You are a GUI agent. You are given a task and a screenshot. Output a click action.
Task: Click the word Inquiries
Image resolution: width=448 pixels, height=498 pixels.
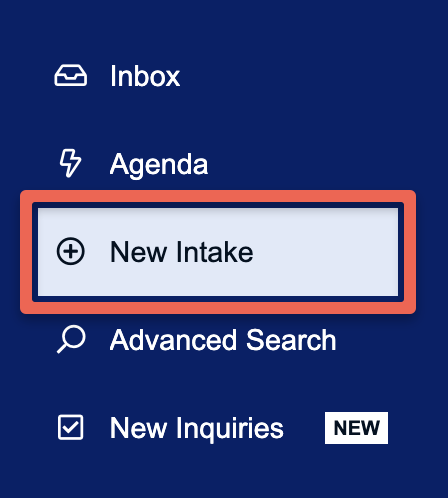pyautogui.click(x=230, y=429)
